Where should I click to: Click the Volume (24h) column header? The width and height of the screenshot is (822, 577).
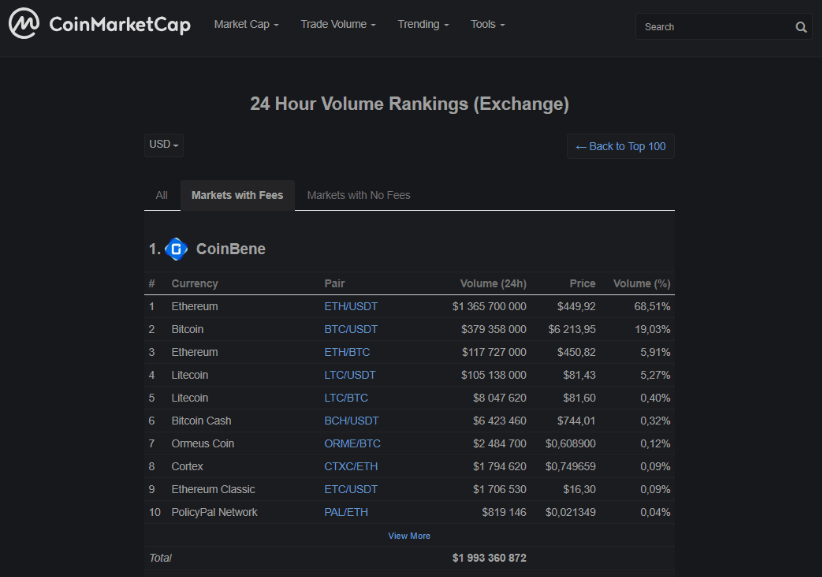[x=493, y=284]
